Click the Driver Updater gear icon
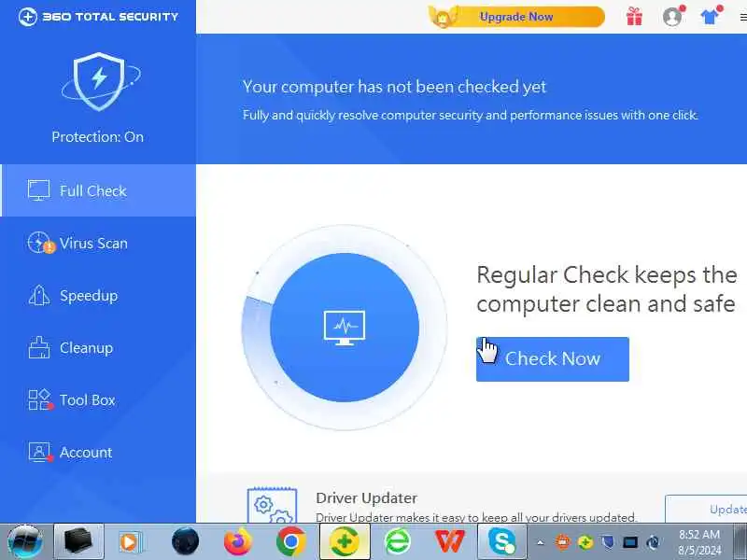747x560 pixels. 272,506
